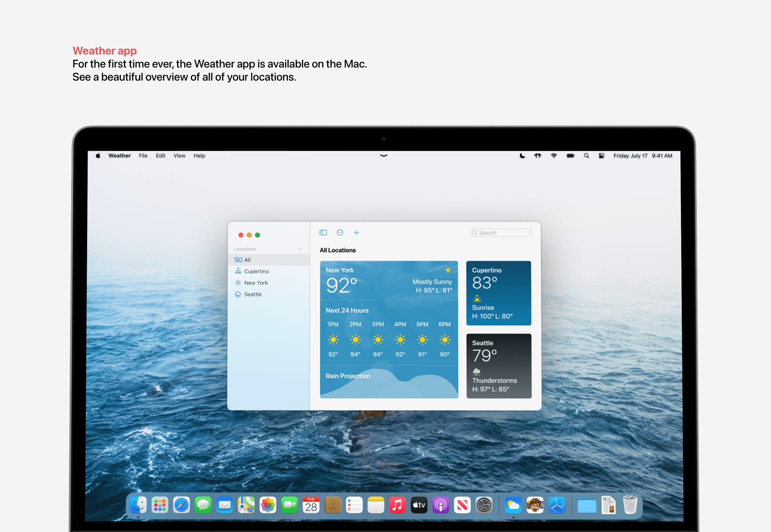
Task: Click the Search field
Action: (500, 232)
